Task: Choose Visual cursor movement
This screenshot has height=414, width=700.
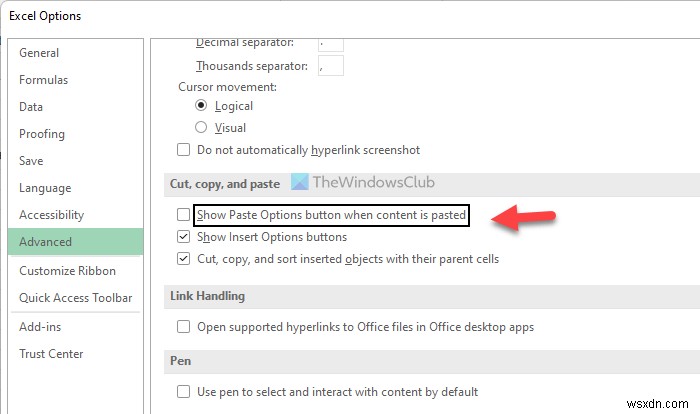Action: tap(201, 128)
